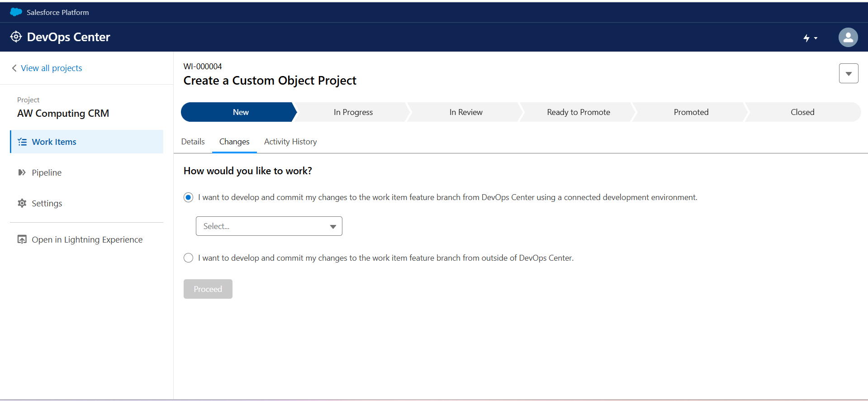This screenshot has height=401, width=868.
Task: Switch to the Details tab
Action: pyautogui.click(x=193, y=142)
